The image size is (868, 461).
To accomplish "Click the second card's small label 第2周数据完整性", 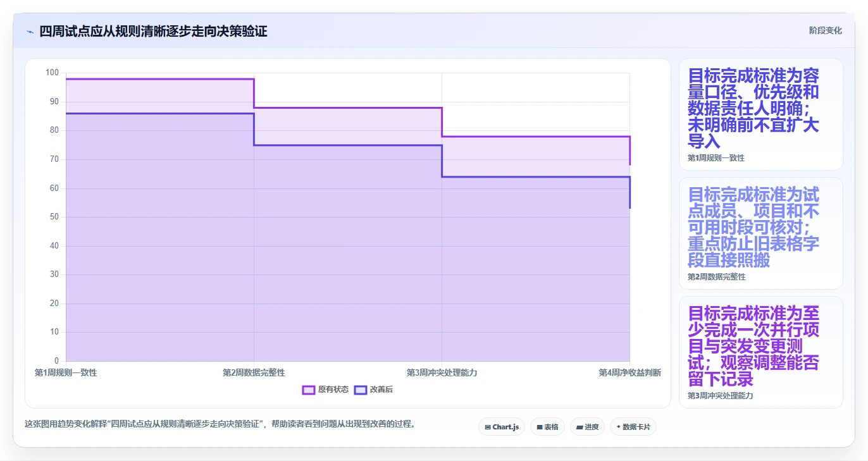I will pyautogui.click(x=716, y=277).
